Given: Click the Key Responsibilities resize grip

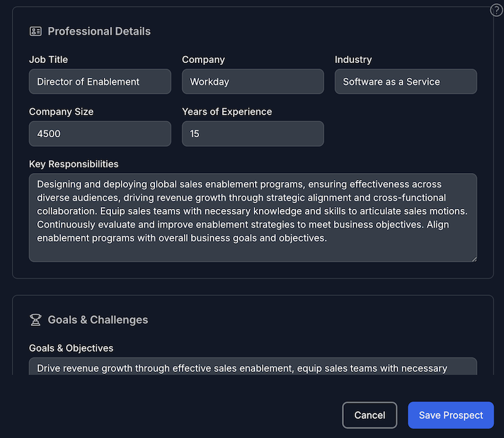Looking at the screenshot, I should tap(476, 259).
